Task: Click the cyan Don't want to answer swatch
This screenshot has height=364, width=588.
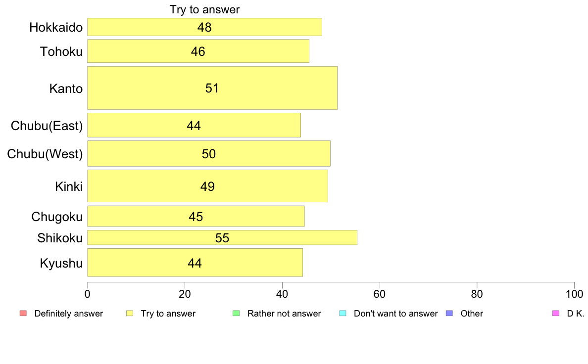Action: (x=343, y=314)
